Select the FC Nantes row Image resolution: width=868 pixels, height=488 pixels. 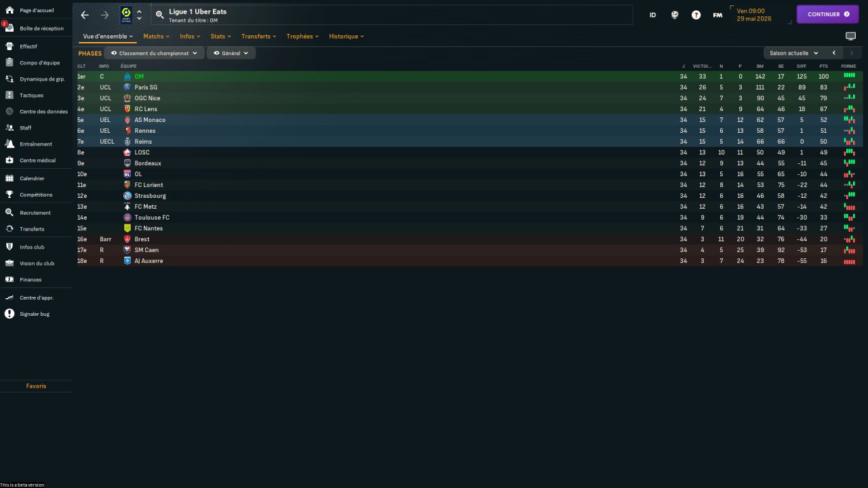coord(470,228)
